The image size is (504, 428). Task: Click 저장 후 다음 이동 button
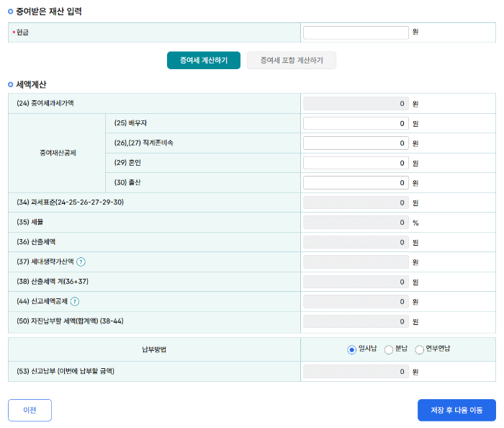(x=456, y=410)
